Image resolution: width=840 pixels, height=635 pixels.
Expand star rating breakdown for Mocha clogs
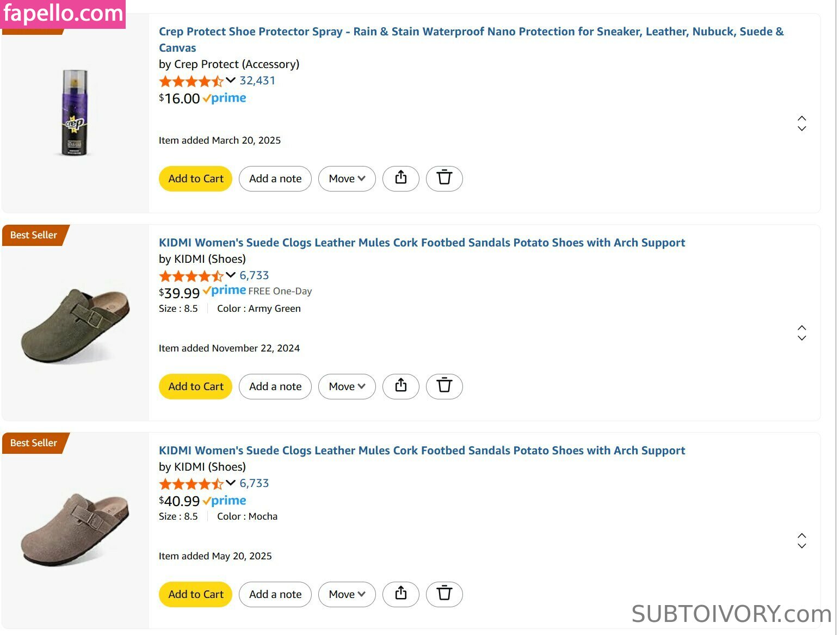pyautogui.click(x=231, y=483)
